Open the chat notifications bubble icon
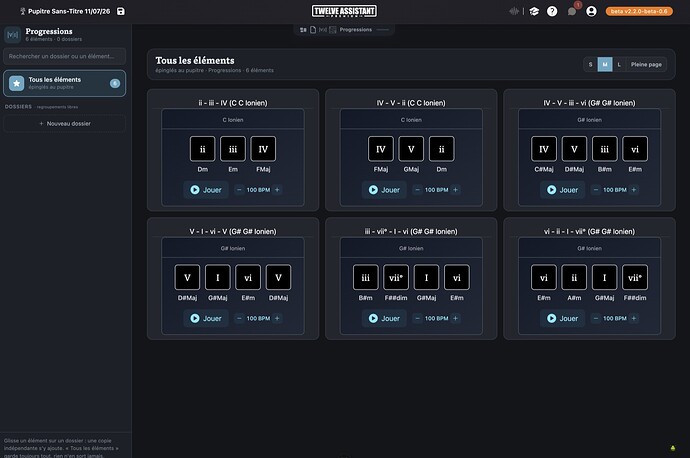 point(572,11)
